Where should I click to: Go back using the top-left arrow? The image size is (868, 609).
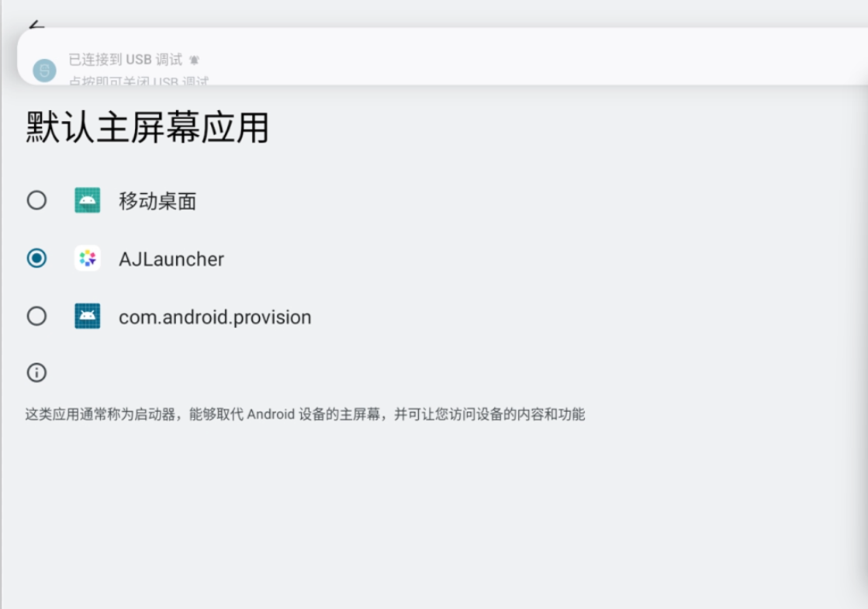(x=36, y=24)
